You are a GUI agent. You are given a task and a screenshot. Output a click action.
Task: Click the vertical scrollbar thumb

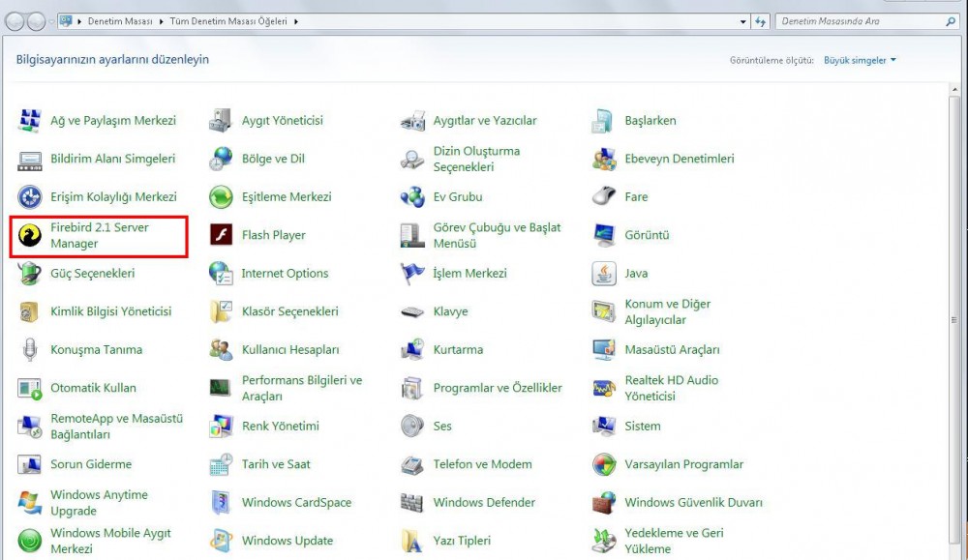click(955, 319)
